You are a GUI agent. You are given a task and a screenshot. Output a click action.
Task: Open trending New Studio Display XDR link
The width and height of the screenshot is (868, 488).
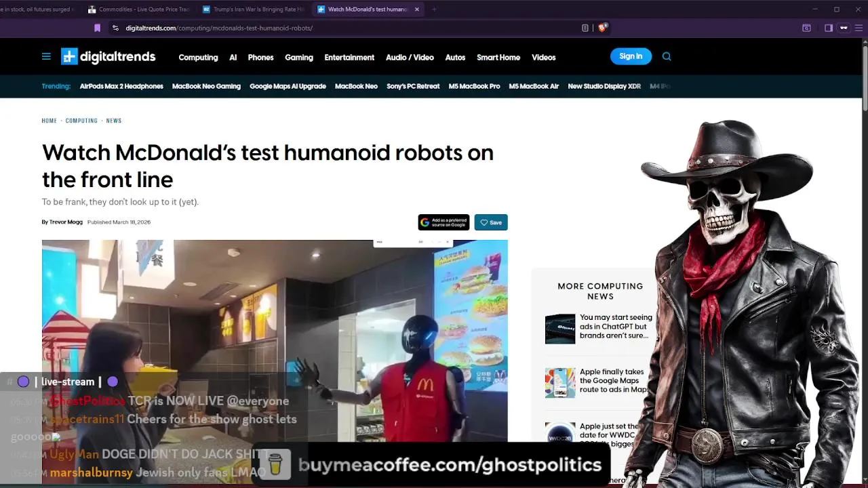(604, 86)
